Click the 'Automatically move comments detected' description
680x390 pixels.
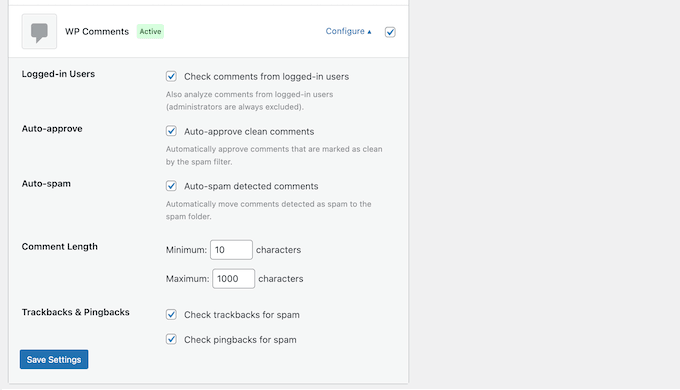[268, 210]
